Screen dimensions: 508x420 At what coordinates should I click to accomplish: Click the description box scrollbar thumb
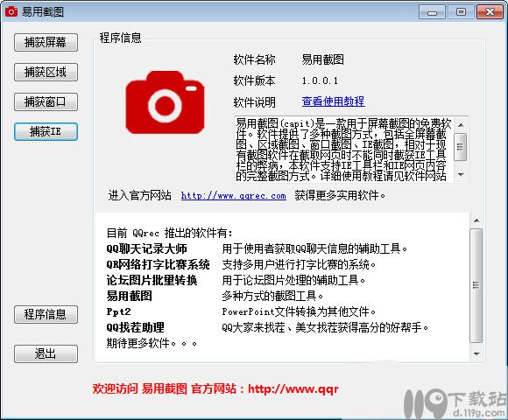[461, 147]
